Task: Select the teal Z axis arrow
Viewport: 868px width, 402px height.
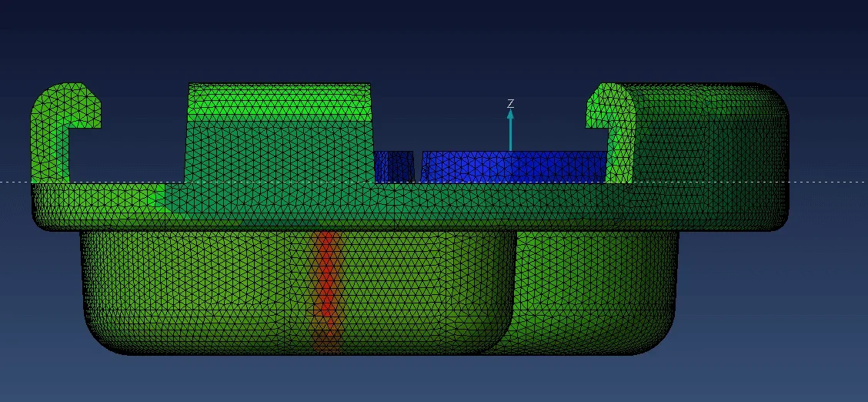Action: pyautogui.click(x=510, y=131)
